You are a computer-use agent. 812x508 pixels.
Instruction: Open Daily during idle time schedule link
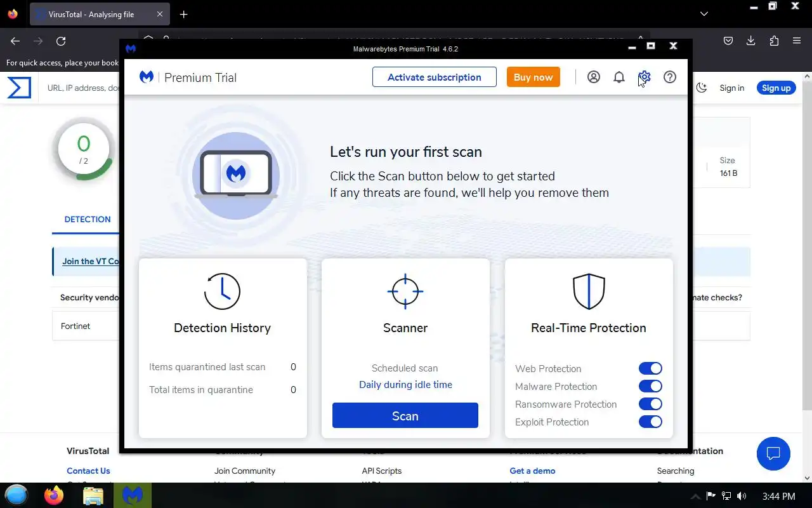pos(405,385)
